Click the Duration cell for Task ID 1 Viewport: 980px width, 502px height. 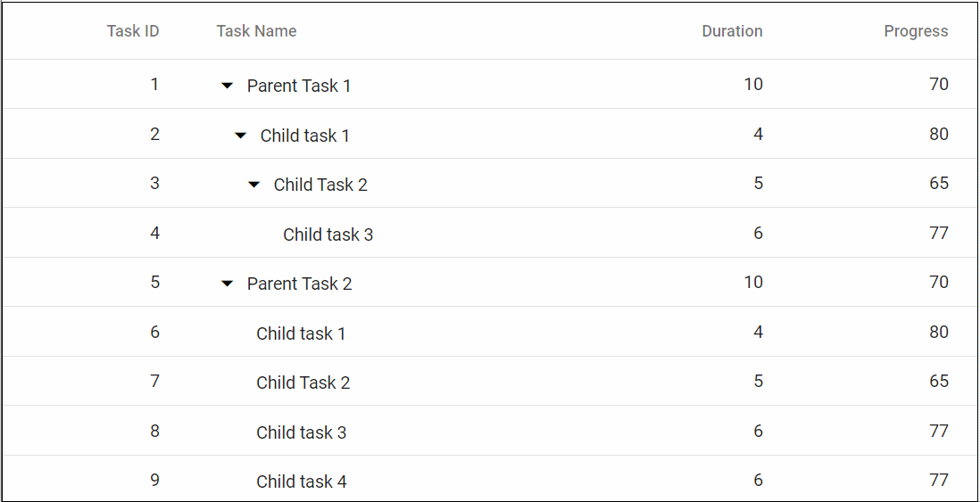(x=753, y=85)
